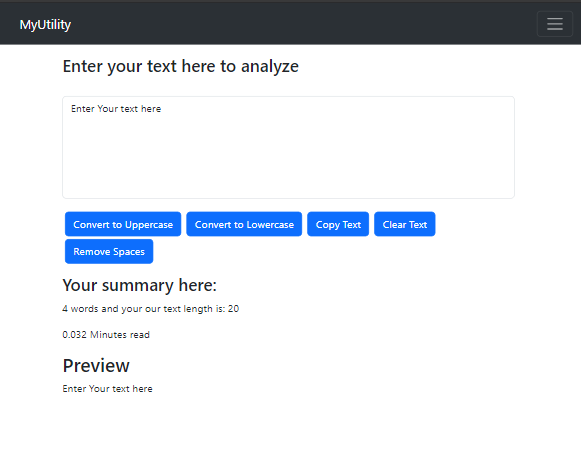Viewport: 581px width, 469px height.
Task: Click the word 'summary' in summary heading
Action: (x=137, y=286)
